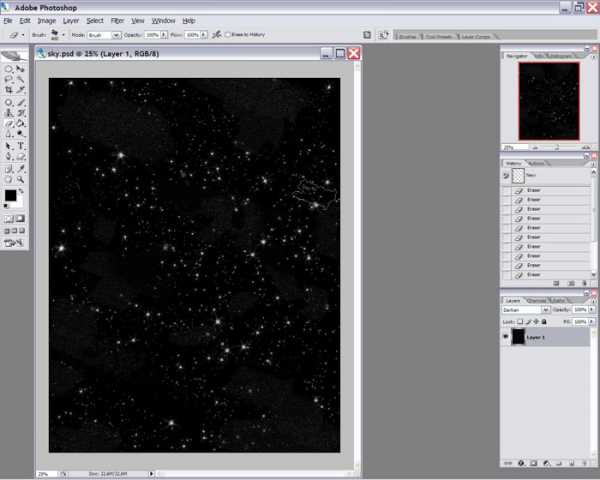
Task: Click the black foreground color swatch
Action: pyautogui.click(x=10, y=195)
